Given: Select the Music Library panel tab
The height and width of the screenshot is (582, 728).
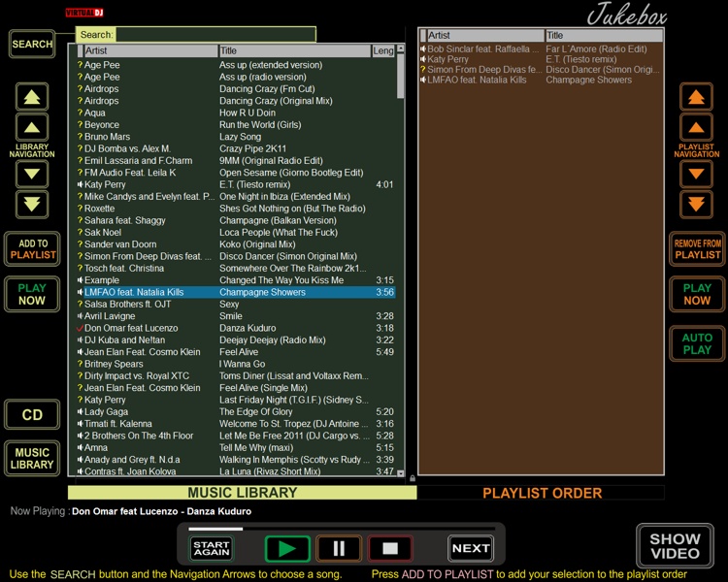Looking at the screenshot, I should 243,493.
